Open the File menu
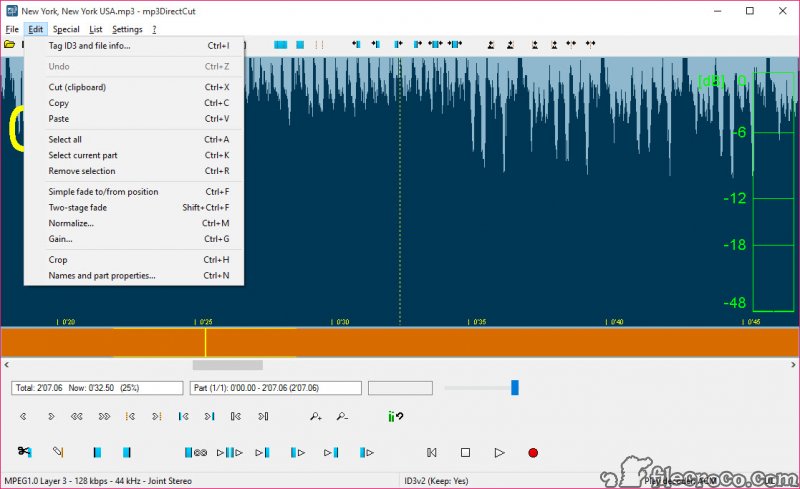Screen dimensions: 800x489 (12, 29)
